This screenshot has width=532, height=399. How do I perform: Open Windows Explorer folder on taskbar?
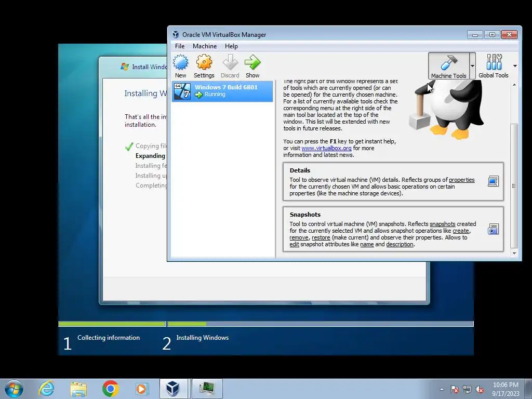(x=78, y=389)
